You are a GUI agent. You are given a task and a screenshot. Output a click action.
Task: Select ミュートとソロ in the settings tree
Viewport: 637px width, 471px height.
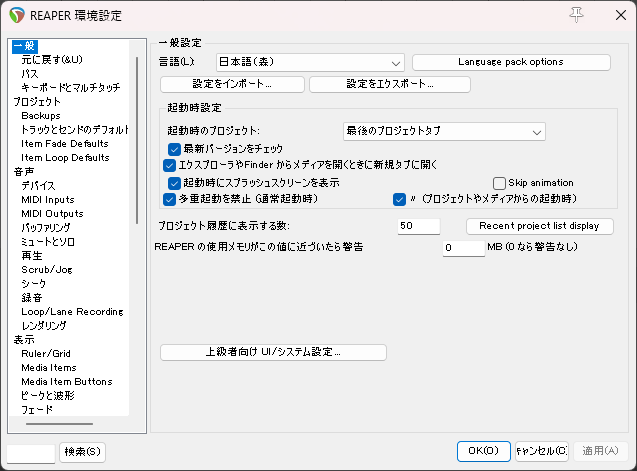[48, 242]
